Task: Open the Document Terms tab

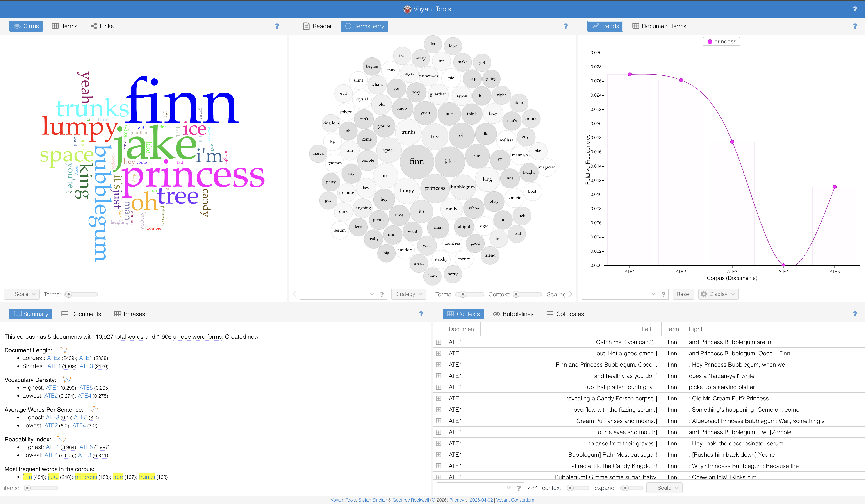Action: [659, 26]
